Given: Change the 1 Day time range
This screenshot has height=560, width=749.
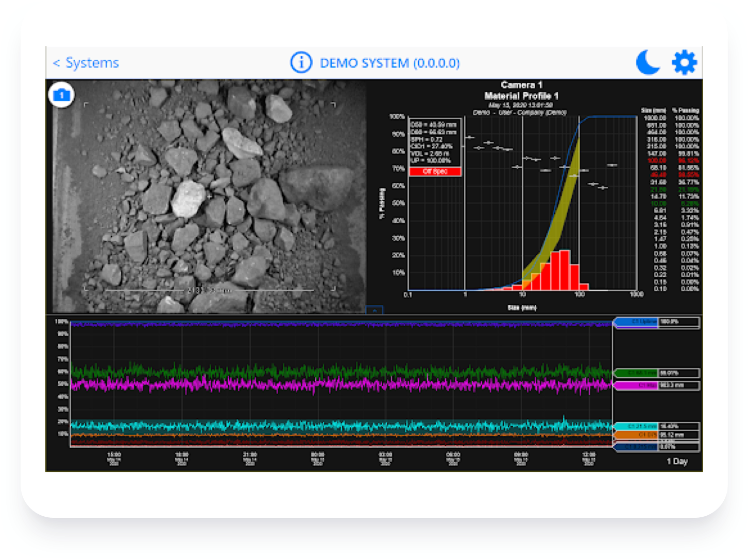Looking at the screenshot, I should point(677,461).
